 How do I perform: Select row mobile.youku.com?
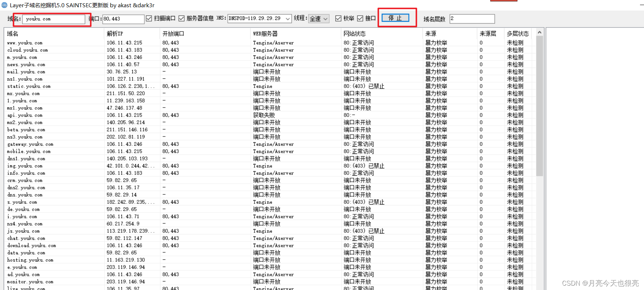[270, 151]
